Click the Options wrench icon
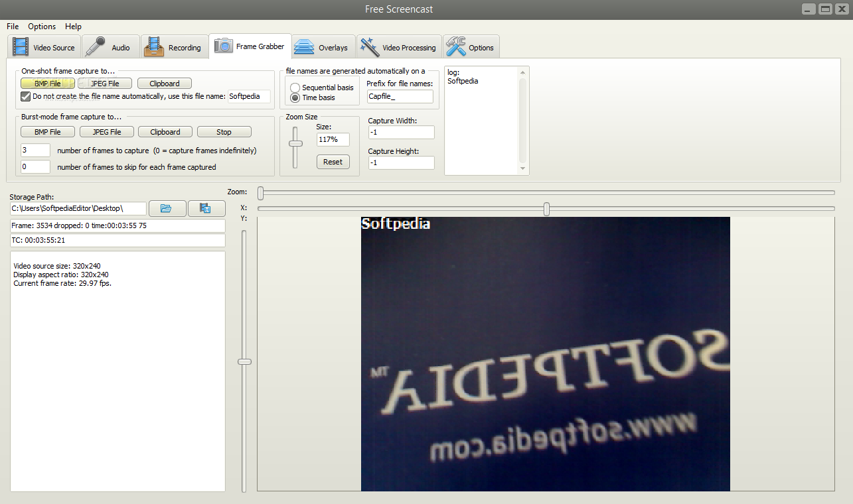Viewport: 853px width, 504px height. pyautogui.click(x=455, y=46)
